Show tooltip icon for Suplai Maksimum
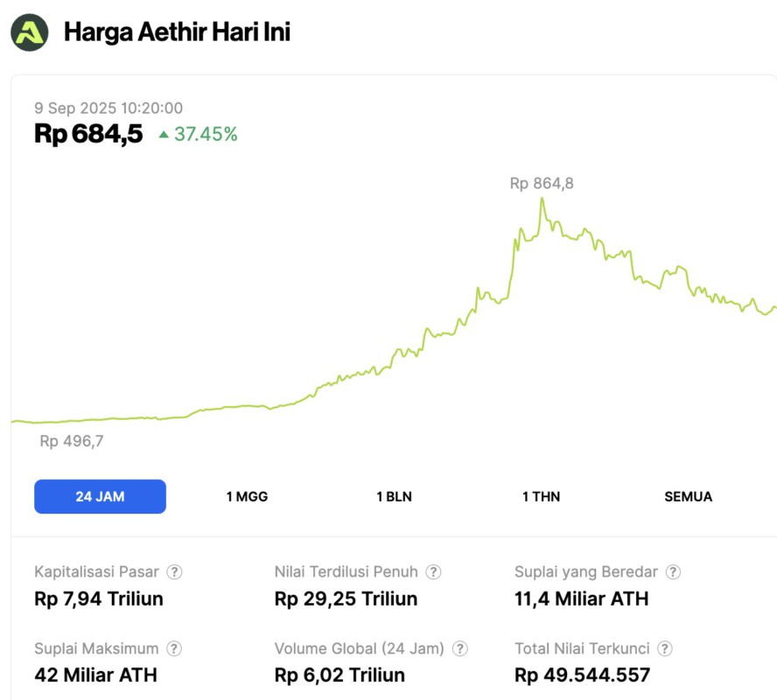Screen dimensions: 777x700 174,649
